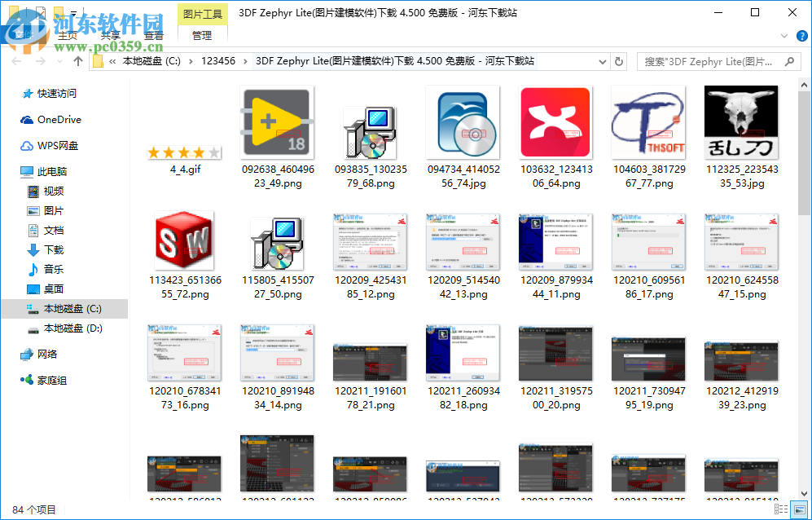
Task: Select the 120210_89194834_14.png screenshot thumbnail
Action: tap(277, 353)
